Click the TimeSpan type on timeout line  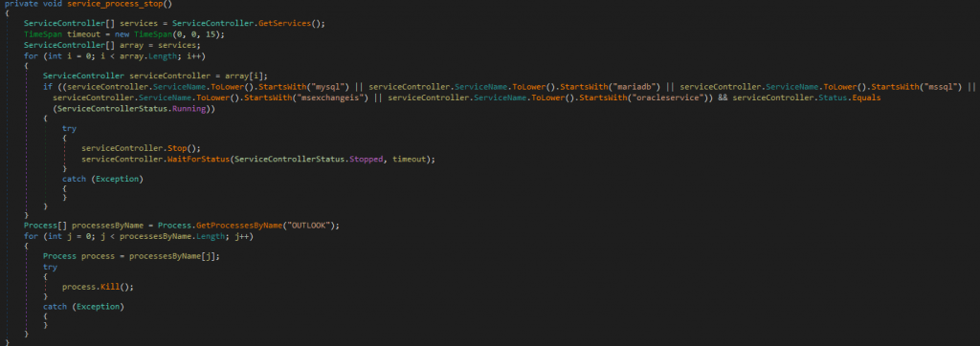[42, 34]
